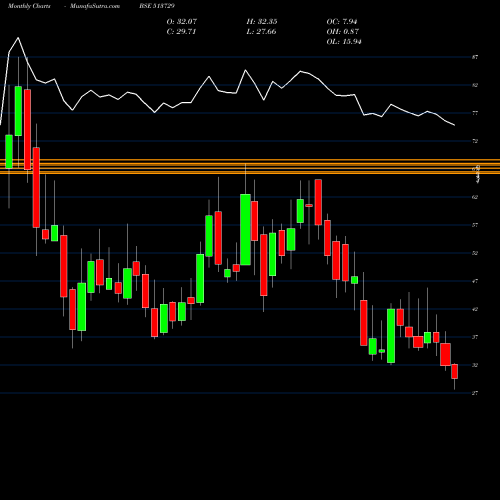Click the 82 price axis label
Image resolution: width=500 pixels, height=500 pixels.
tap(475, 85)
